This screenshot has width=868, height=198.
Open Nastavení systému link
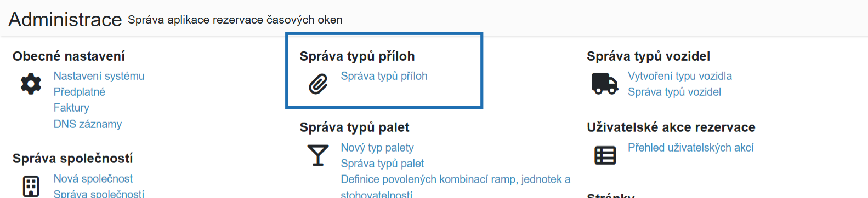pyautogui.click(x=99, y=76)
